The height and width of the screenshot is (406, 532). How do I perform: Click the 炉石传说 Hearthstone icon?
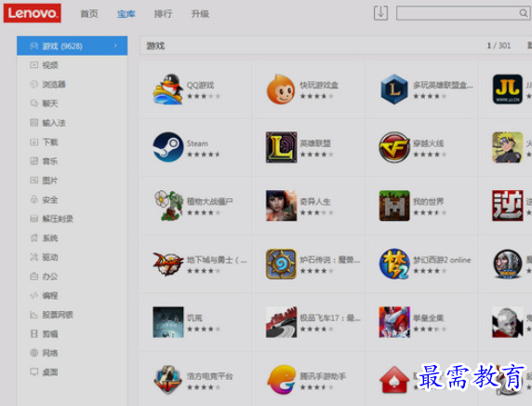pyautogui.click(x=281, y=264)
